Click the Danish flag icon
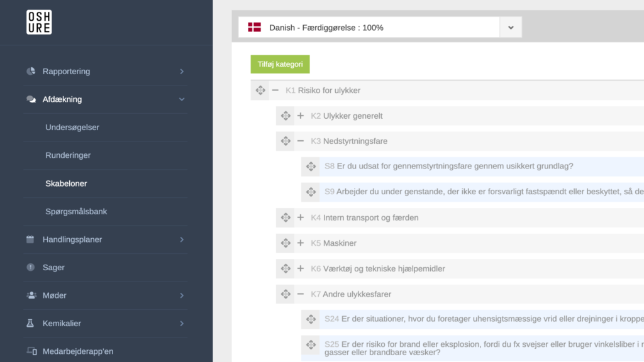This screenshot has width=644, height=362. 254,27
